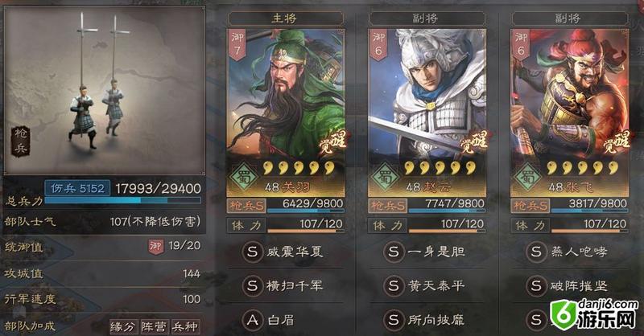Open the 兵种 troop bonus tab
644x336 pixels.
[x=185, y=326]
